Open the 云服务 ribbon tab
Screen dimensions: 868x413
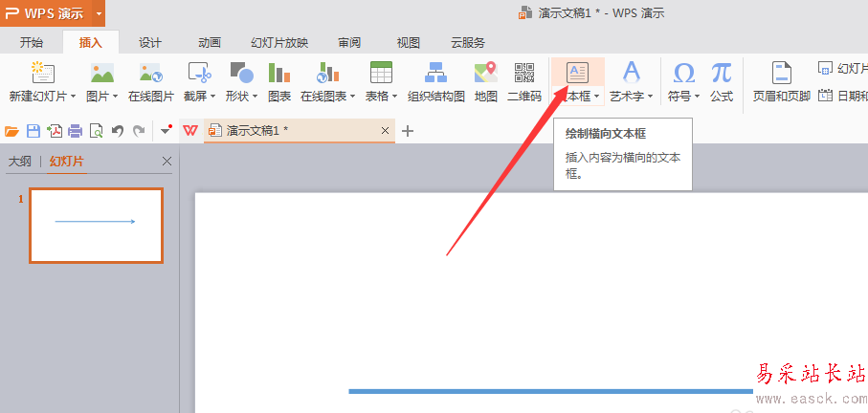point(468,43)
